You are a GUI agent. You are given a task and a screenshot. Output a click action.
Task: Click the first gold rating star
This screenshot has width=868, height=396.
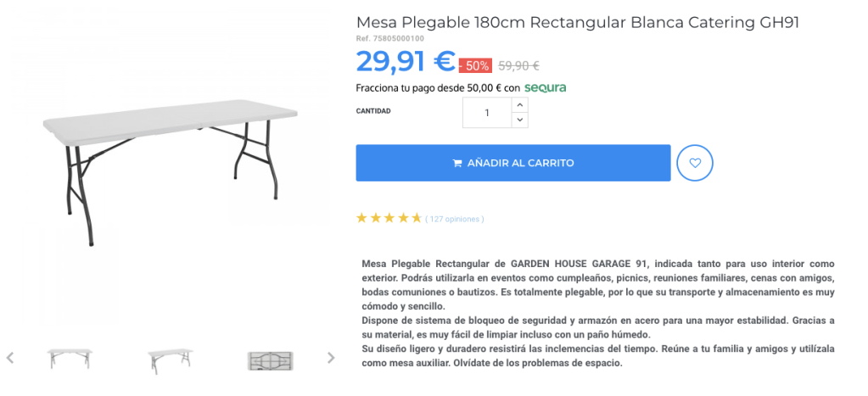[361, 218]
